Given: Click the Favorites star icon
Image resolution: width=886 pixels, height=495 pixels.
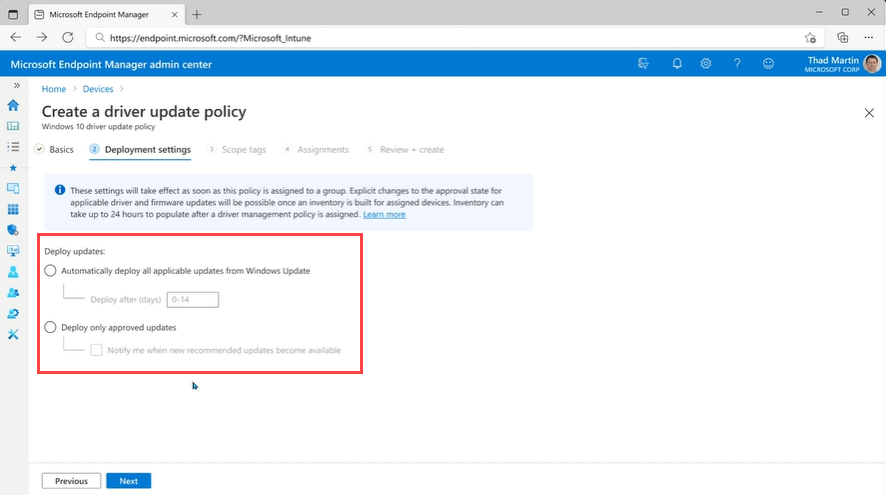Looking at the screenshot, I should point(13,168).
